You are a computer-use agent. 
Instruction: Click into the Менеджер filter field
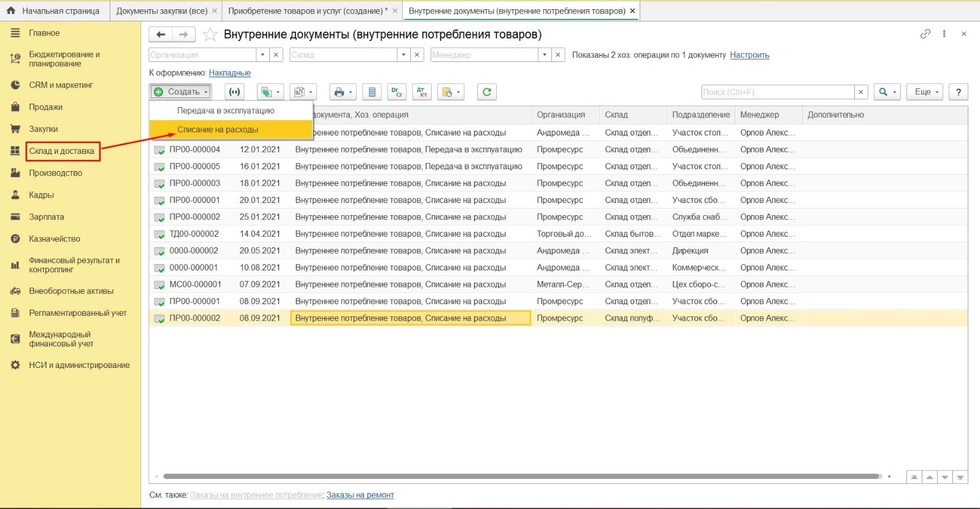[484, 55]
